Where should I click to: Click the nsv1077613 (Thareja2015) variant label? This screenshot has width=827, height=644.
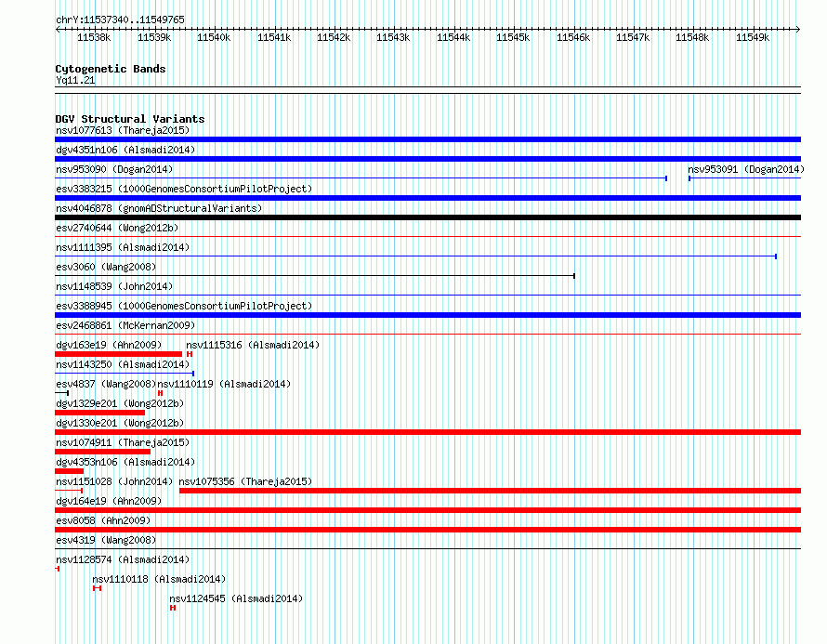(x=123, y=130)
